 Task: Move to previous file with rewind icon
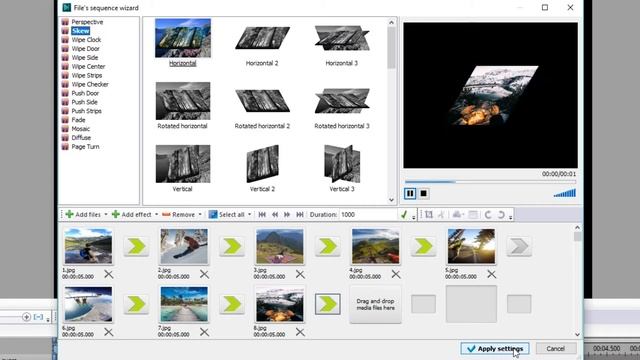[275, 215]
